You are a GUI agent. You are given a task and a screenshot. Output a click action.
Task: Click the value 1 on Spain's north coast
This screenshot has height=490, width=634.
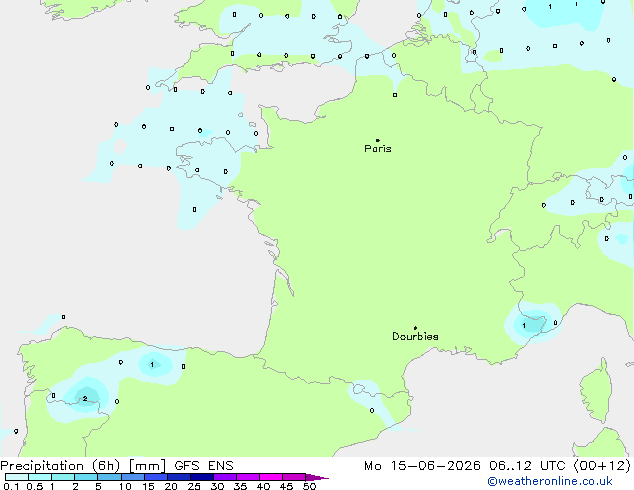[x=152, y=365]
